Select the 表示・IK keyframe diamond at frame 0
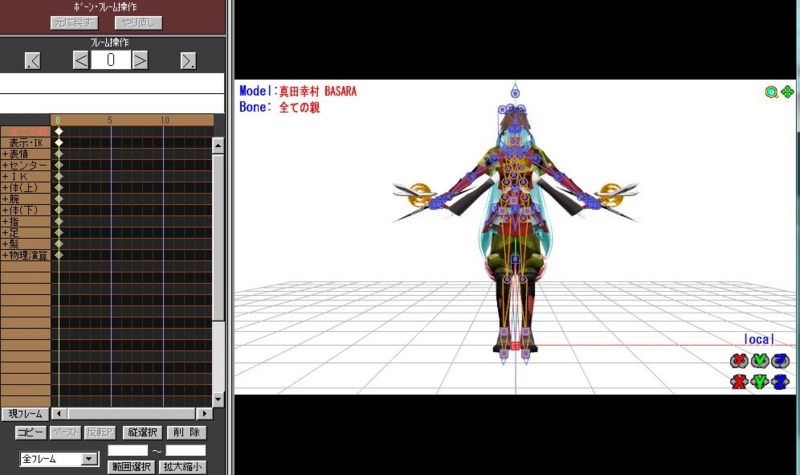This screenshot has height=475, width=800. [x=59, y=142]
